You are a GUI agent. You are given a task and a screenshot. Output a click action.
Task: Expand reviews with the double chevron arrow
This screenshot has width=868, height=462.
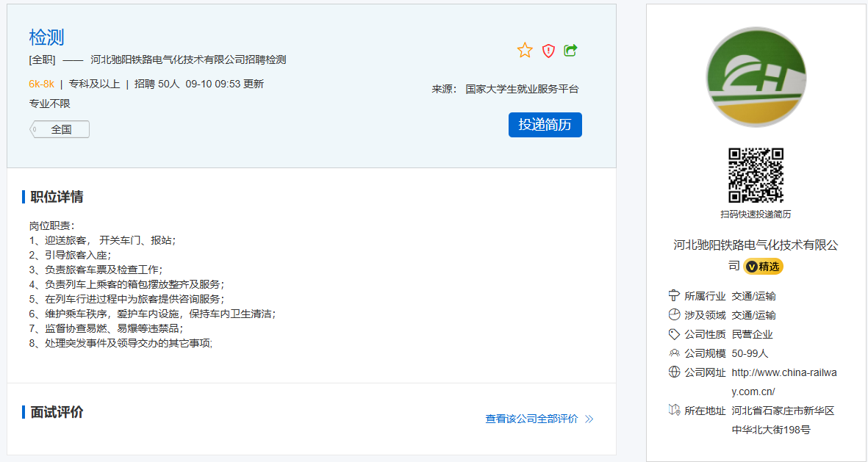pos(589,419)
